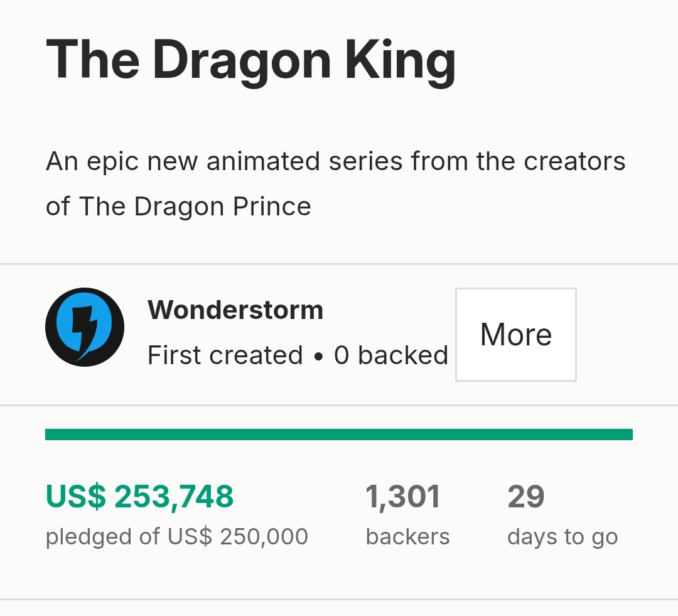Click the "days to go" label
This screenshot has height=616, width=678.
click(562, 537)
